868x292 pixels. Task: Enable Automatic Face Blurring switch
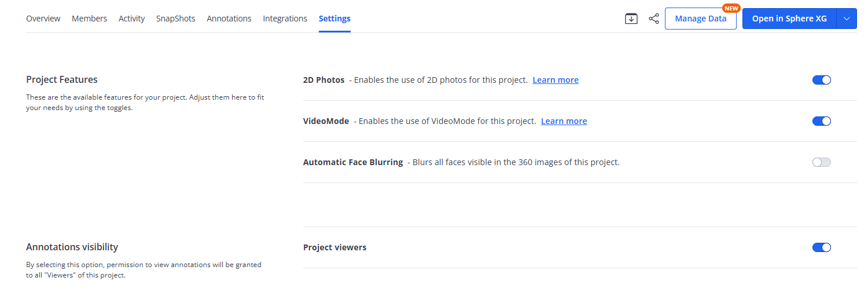822,162
